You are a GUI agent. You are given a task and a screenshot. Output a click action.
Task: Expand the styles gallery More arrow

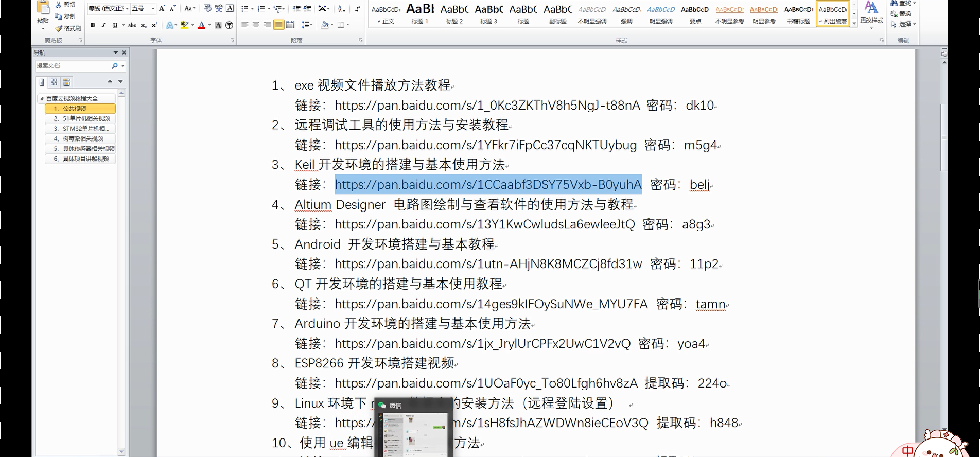pos(854,23)
